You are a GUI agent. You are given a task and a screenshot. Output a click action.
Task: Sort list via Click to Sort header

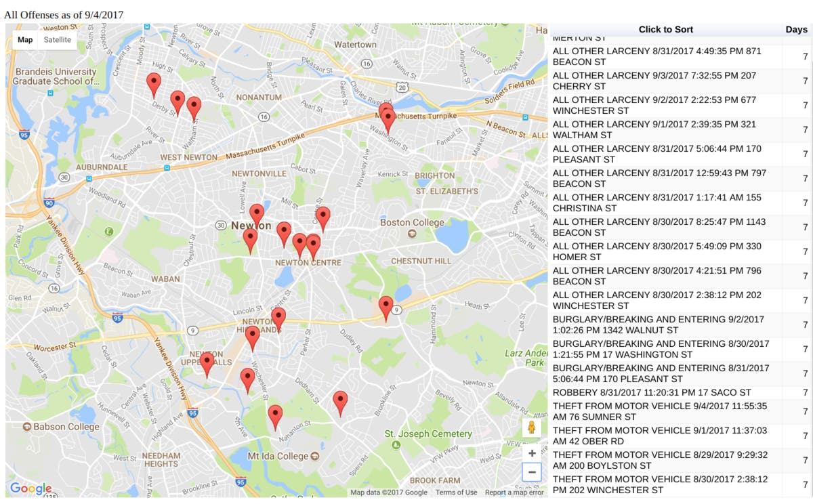tap(665, 30)
